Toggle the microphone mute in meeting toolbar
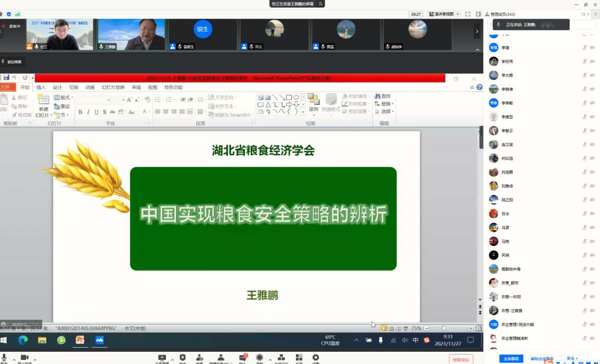Viewport: 600px width, 364px height. [x=5, y=358]
